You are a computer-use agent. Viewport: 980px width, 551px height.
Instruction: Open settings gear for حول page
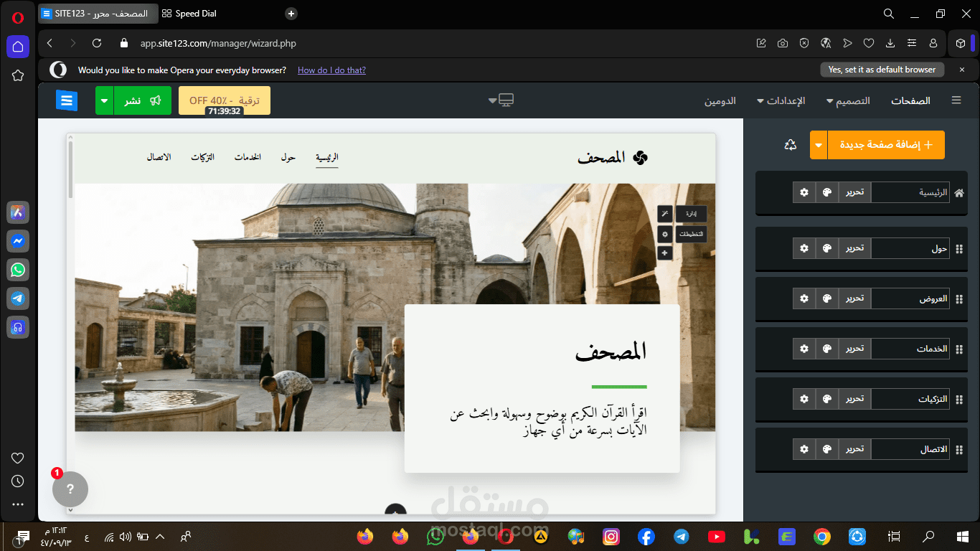pyautogui.click(x=804, y=248)
